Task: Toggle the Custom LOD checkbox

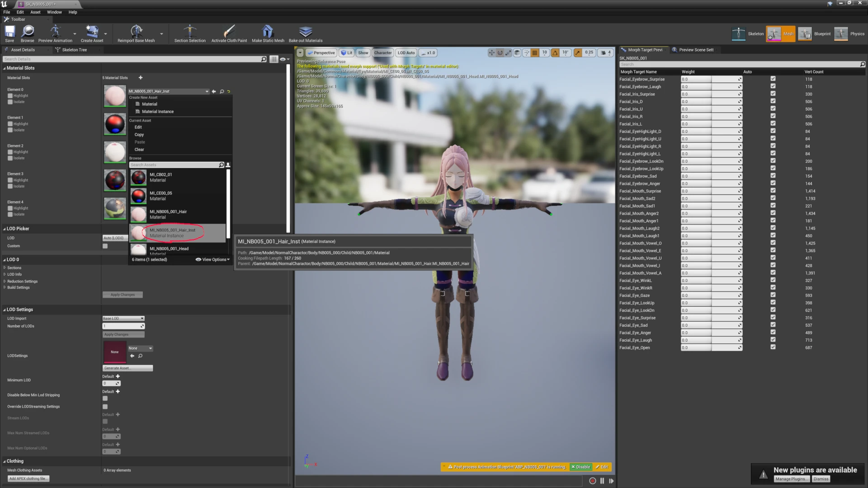Action: tap(105, 246)
